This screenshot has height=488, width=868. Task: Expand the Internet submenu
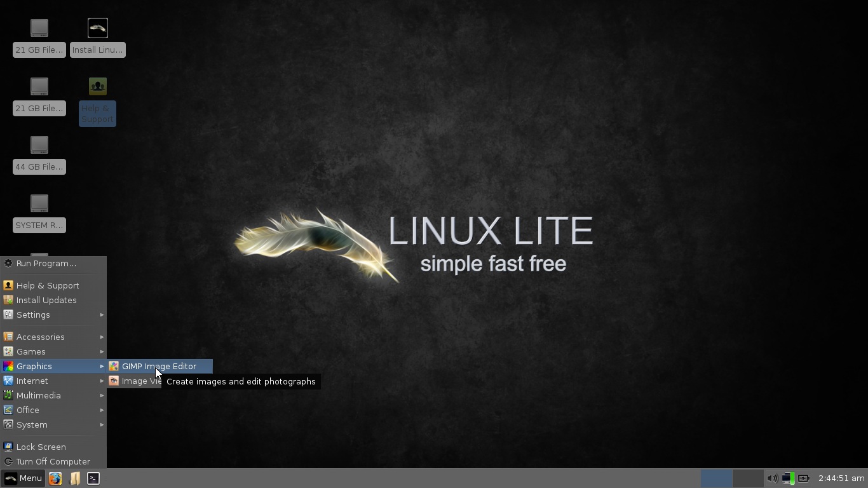[x=53, y=381]
